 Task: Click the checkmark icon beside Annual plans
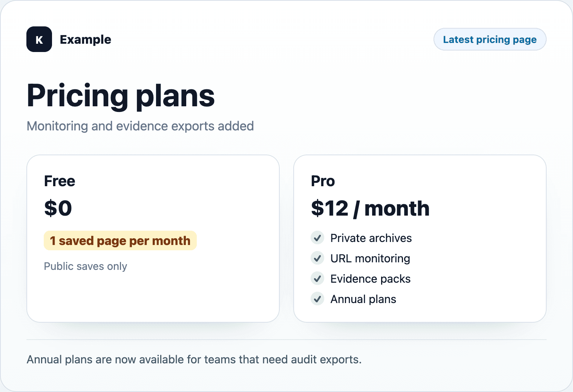point(317,299)
